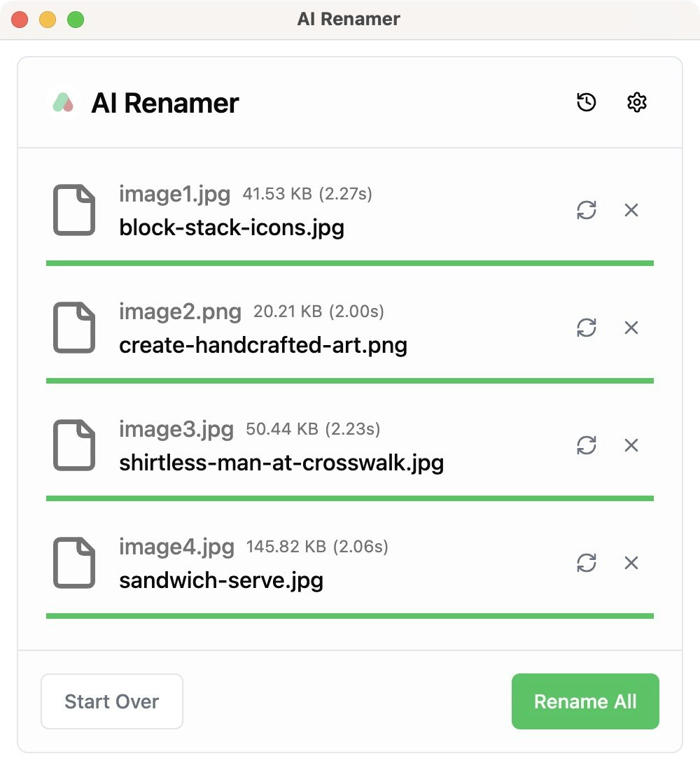Remove image1.jpg from the list
The width and height of the screenshot is (700, 770).
tap(631, 210)
